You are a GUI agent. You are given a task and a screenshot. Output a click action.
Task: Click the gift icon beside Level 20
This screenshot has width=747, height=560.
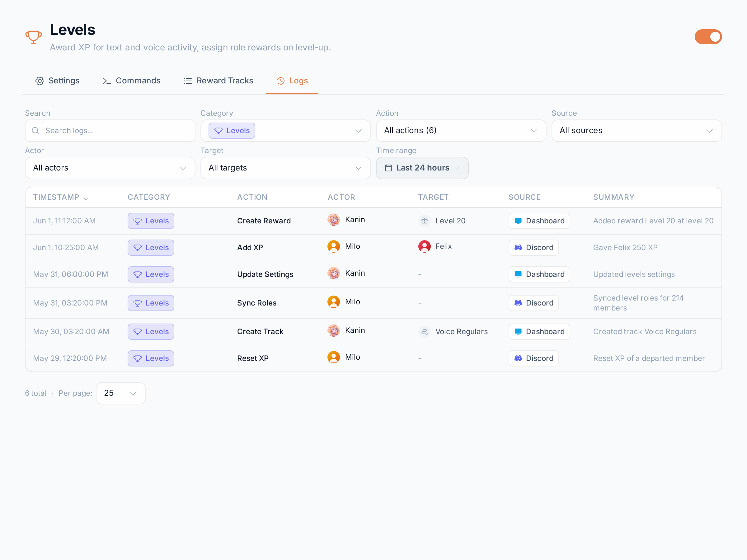425,221
